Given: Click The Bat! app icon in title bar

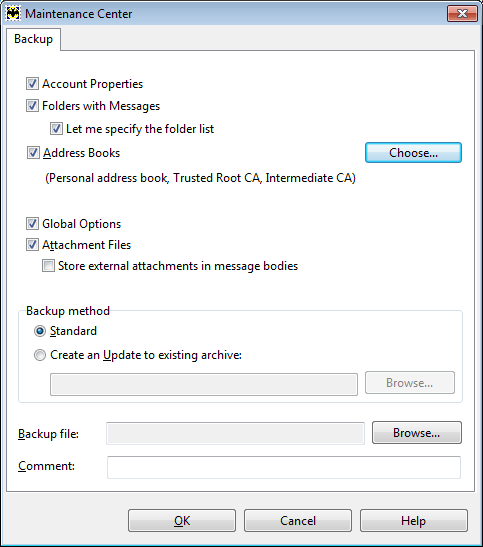Looking at the screenshot, I should tap(13, 14).
